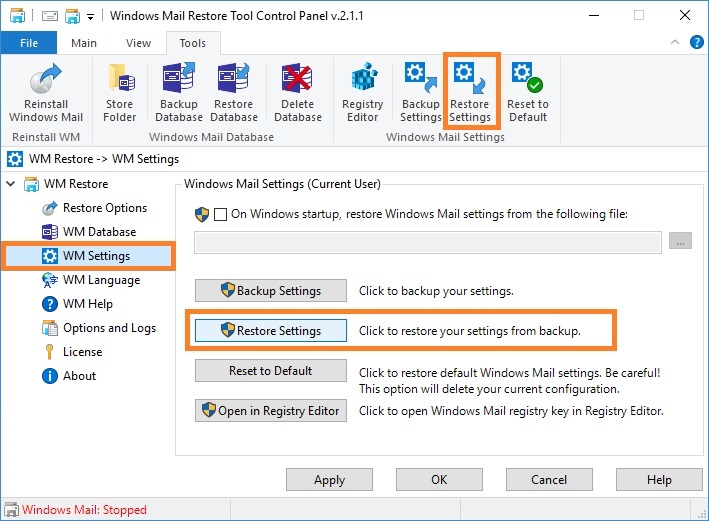Screen dimensions: 709x521
Task: Click the Reset to Default button
Action: click(x=271, y=371)
